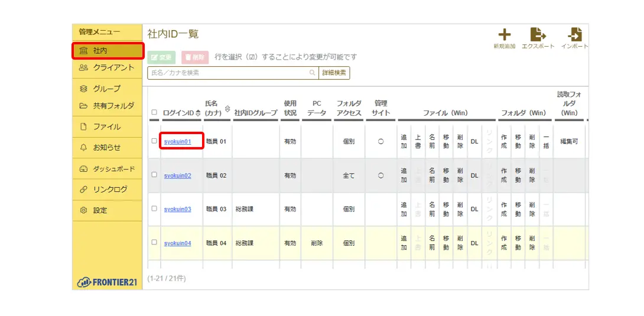Open お知らせ menu item
This screenshot has height=316, width=644.
[107, 148]
